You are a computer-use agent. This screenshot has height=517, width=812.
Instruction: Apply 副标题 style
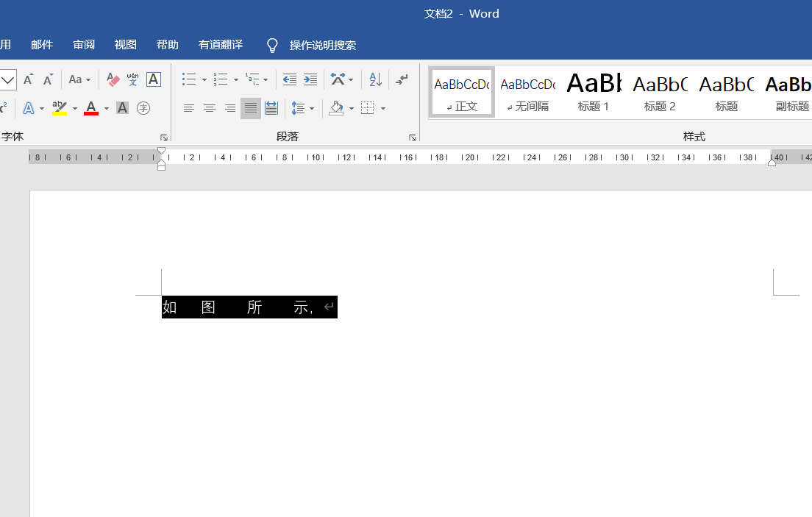point(788,92)
